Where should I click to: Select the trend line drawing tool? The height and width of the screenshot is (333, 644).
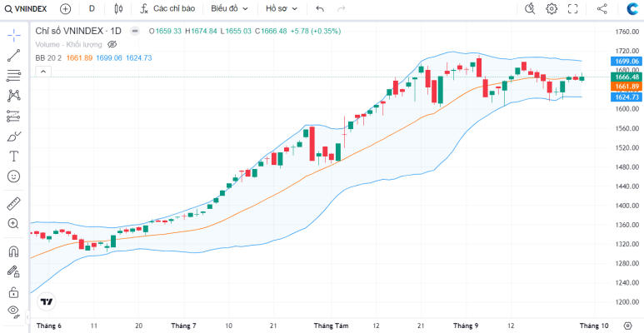coord(13,56)
